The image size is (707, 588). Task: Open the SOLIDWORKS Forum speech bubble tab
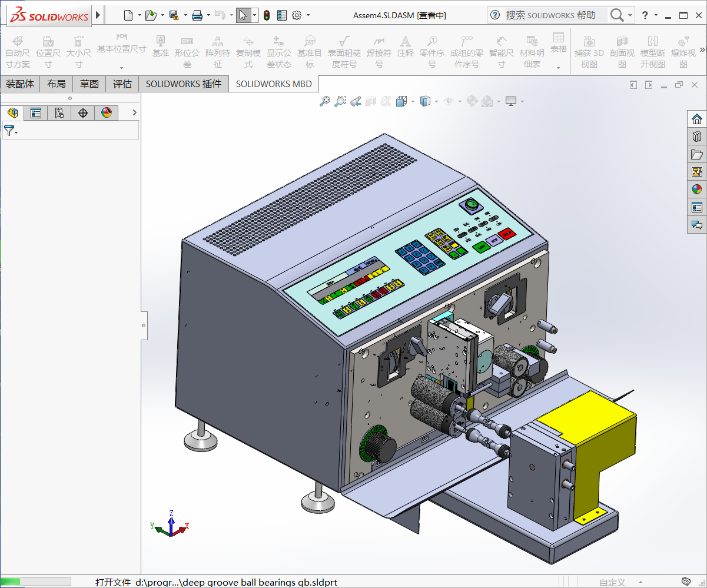(x=697, y=225)
